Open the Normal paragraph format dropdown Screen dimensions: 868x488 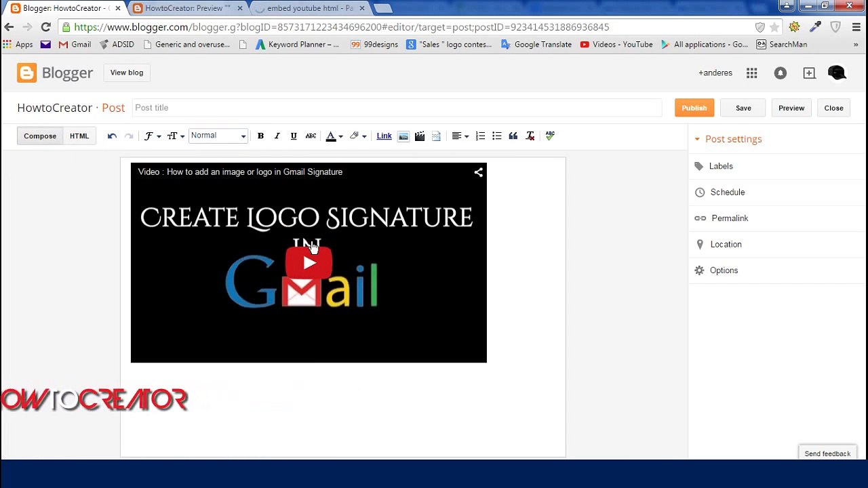point(218,136)
